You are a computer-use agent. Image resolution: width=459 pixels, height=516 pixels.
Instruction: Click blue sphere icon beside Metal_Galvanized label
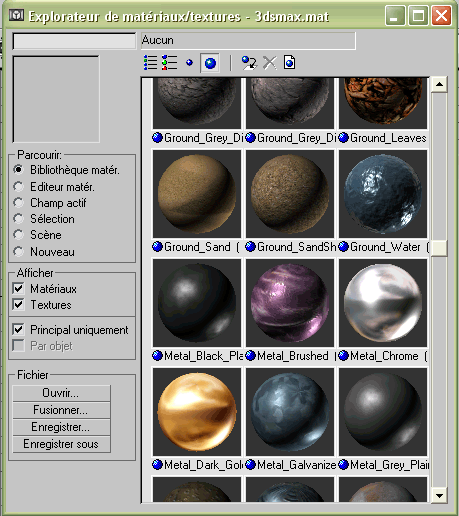(x=250, y=465)
